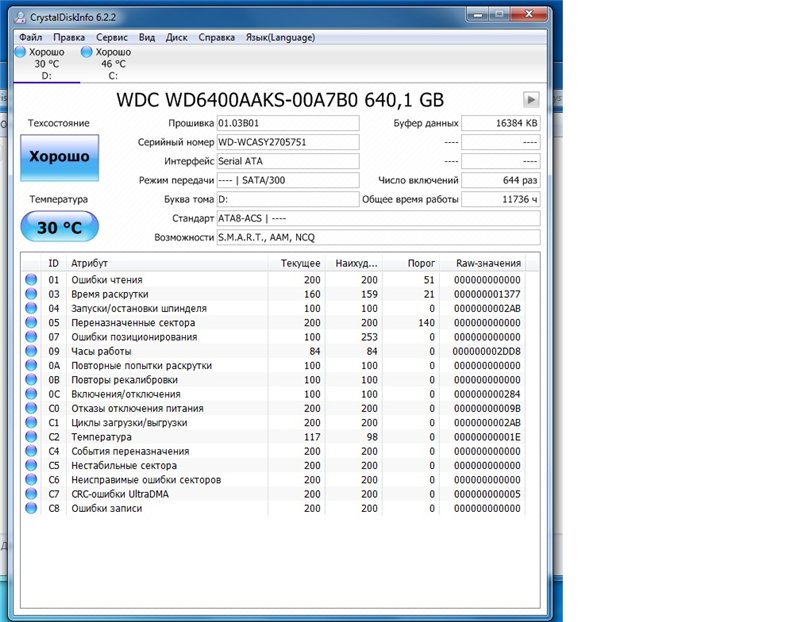Open the Язык(Language) menu

(280, 37)
